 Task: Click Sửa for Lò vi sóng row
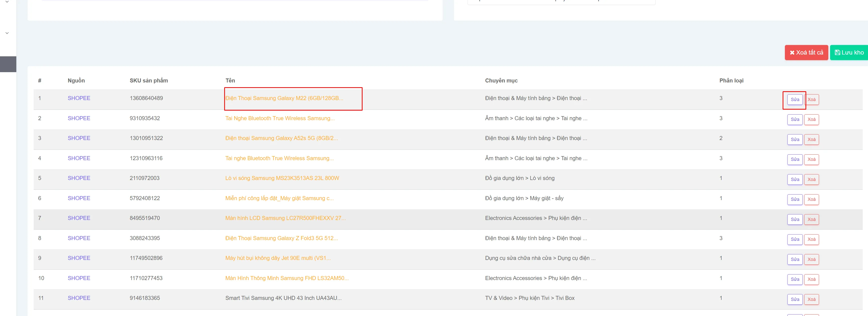795,179
